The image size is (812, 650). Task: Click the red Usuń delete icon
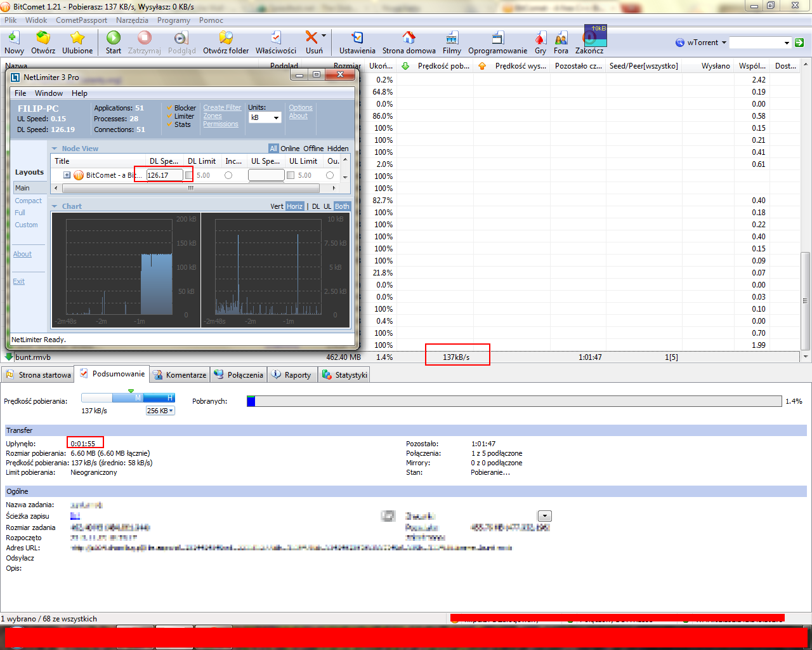(x=311, y=37)
